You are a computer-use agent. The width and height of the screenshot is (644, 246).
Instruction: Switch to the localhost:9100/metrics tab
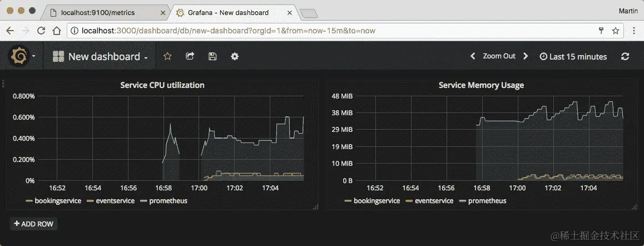[x=104, y=13]
